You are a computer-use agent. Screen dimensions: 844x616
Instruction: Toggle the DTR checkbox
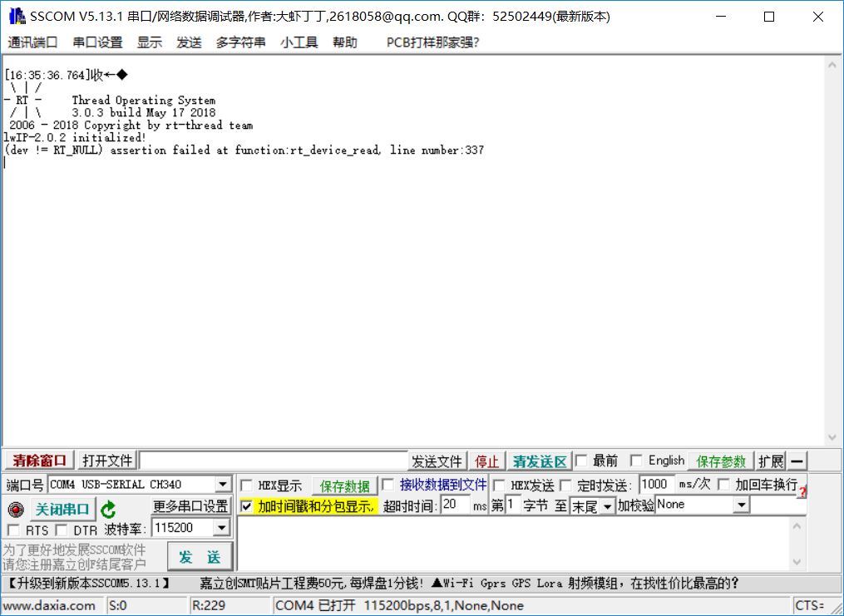pyautogui.click(x=62, y=530)
